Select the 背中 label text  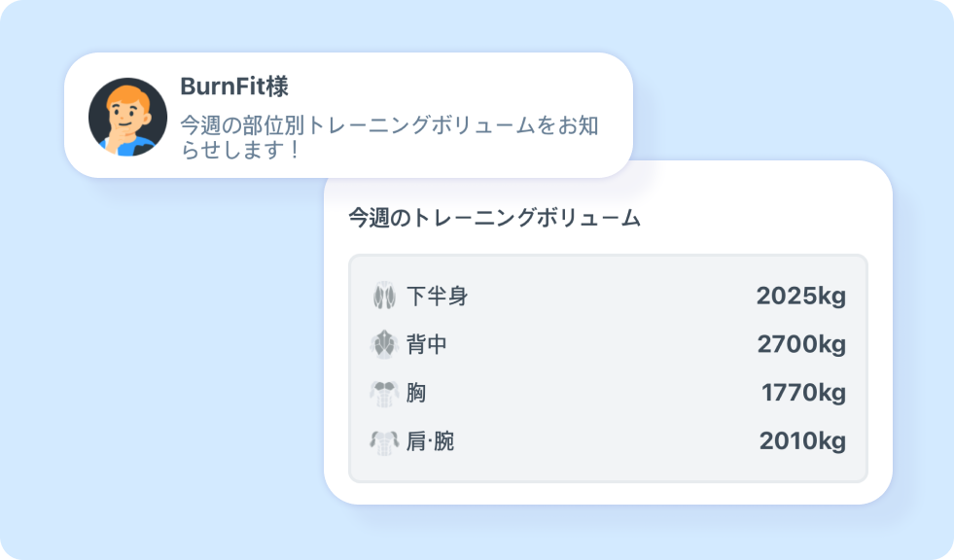click(x=427, y=345)
